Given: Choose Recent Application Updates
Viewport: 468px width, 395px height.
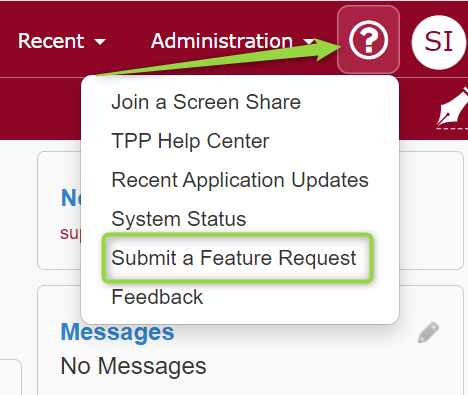Looking at the screenshot, I should coord(240,180).
